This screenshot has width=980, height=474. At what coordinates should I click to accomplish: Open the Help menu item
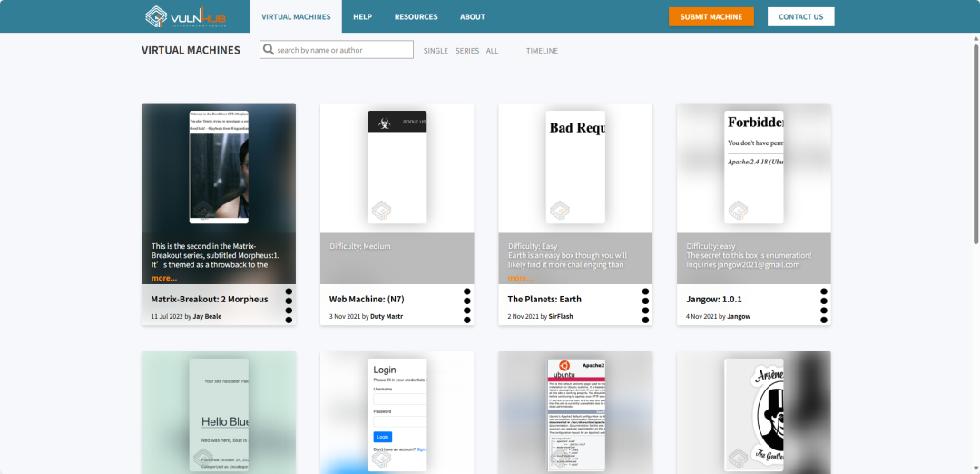click(362, 17)
